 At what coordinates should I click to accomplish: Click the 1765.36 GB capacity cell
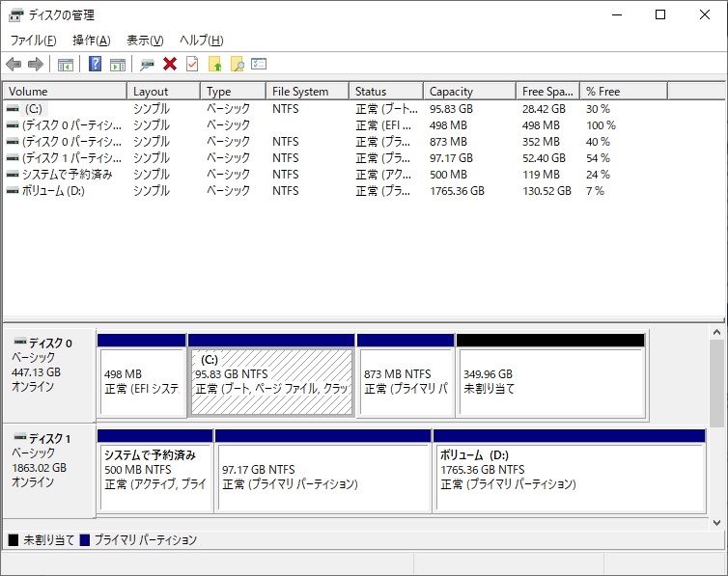point(457,191)
